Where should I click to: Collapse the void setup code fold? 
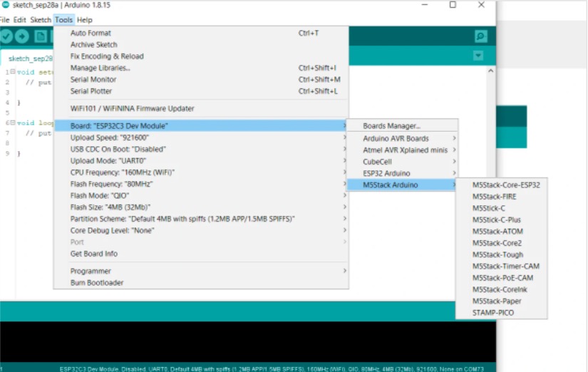(x=13, y=71)
